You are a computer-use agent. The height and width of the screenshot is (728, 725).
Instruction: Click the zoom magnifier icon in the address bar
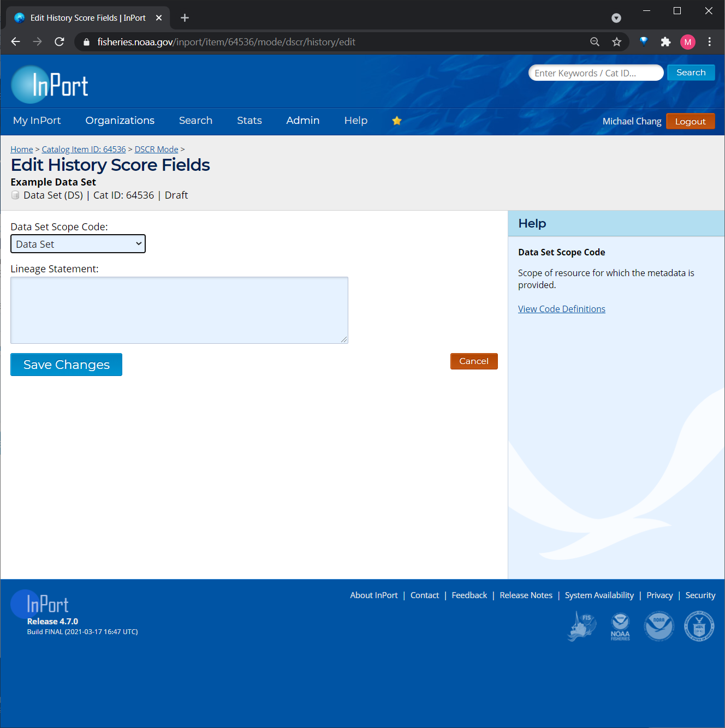click(595, 41)
